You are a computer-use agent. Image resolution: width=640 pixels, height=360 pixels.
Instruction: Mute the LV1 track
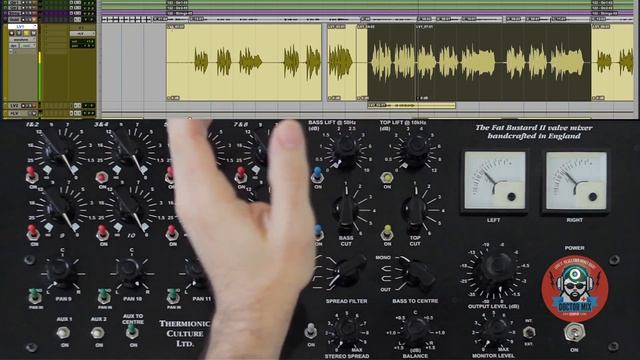point(33,33)
